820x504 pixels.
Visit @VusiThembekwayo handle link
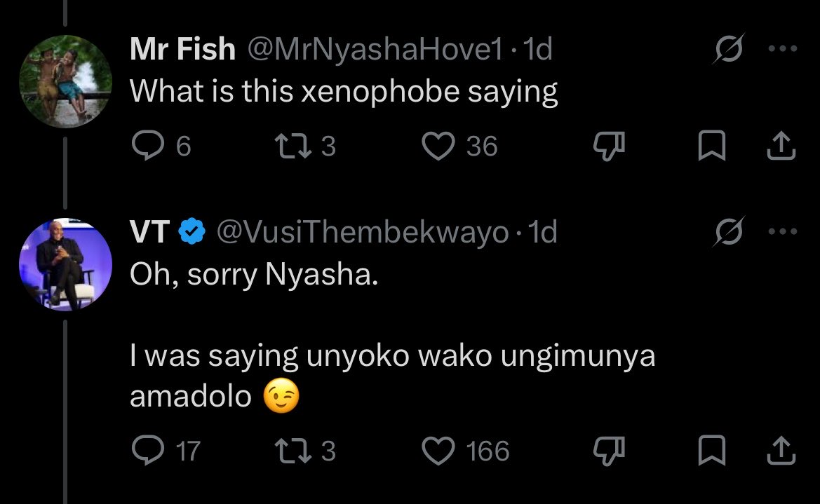click(x=363, y=231)
